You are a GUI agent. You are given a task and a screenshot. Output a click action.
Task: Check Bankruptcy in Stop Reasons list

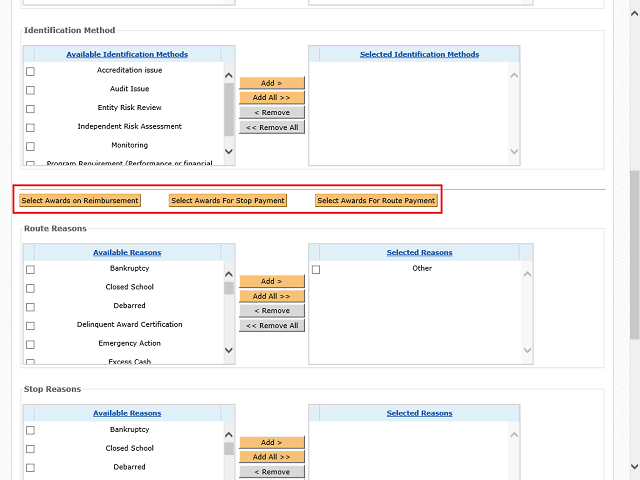(30, 431)
